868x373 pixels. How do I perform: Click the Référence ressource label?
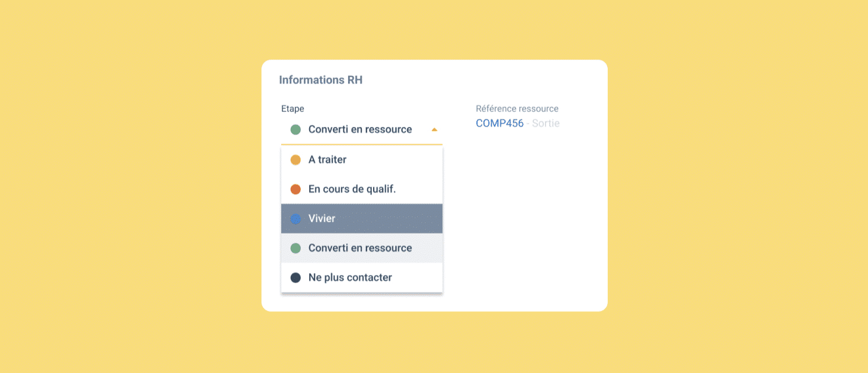(x=517, y=109)
